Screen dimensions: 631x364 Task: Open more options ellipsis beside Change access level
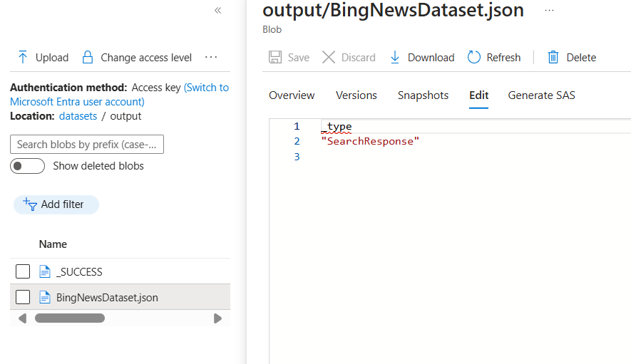(x=211, y=58)
